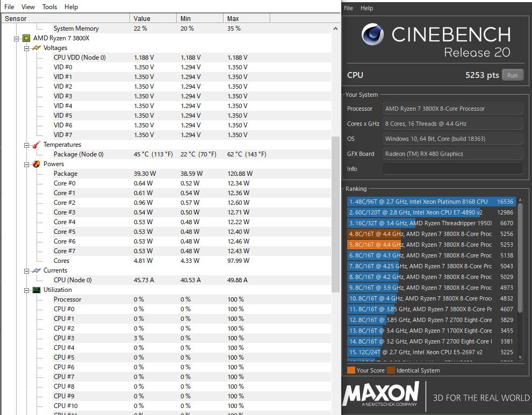Select ranking entry 12 Ryzen 7 2700

[431, 320]
